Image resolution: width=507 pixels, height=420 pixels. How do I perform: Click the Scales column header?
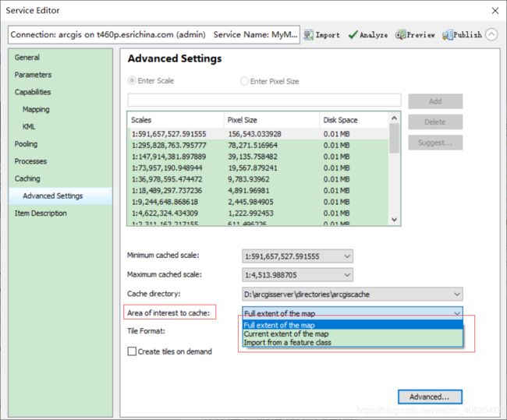point(175,120)
